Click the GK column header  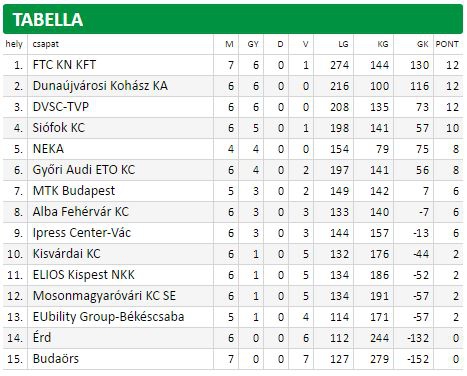(422, 44)
